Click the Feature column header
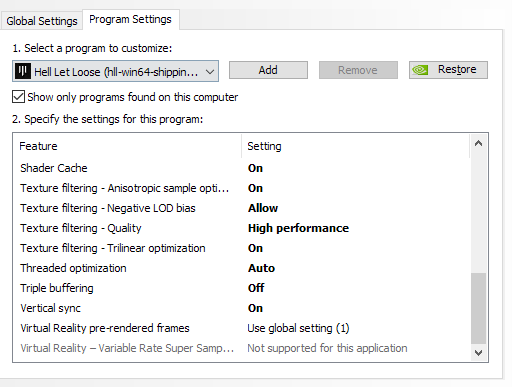The width and height of the screenshot is (512, 387). point(38,146)
